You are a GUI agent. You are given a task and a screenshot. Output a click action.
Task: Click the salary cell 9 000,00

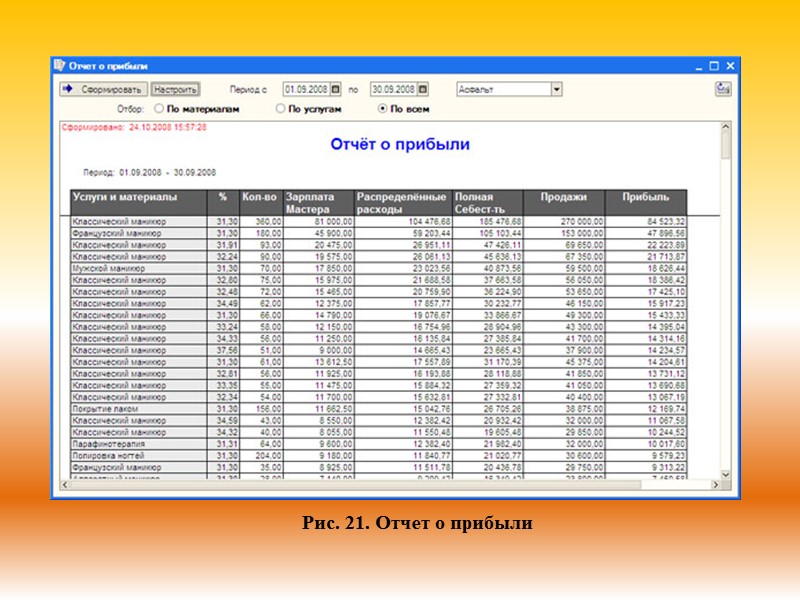[x=318, y=350]
